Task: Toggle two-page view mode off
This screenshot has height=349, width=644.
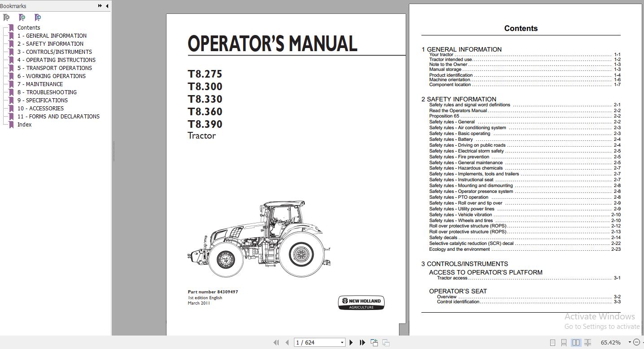Action: pos(577,342)
